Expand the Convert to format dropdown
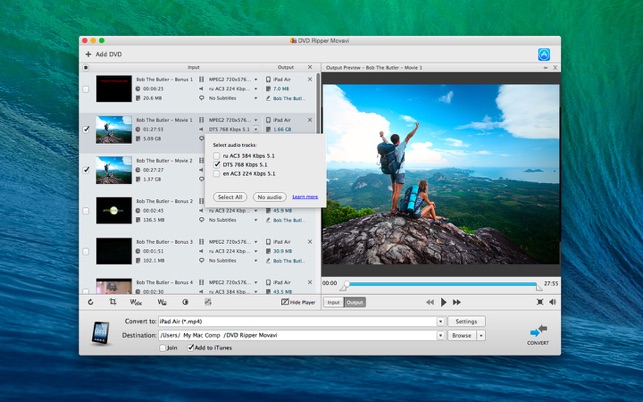The image size is (643, 402). (440, 321)
